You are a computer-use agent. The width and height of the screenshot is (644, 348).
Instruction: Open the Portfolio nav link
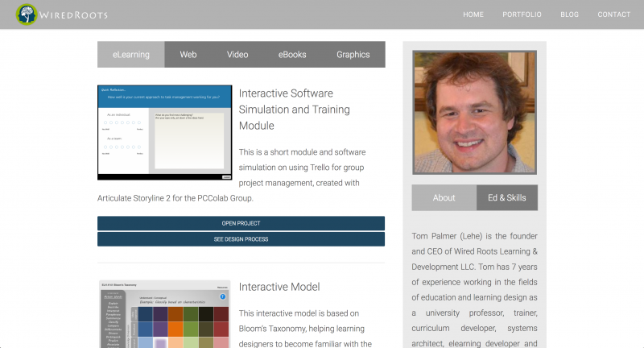[x=522, y=14]
